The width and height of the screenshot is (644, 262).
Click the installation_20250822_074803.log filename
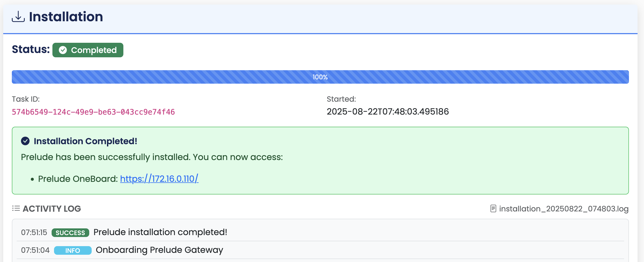pyautogui.click(x=564, y=209)
